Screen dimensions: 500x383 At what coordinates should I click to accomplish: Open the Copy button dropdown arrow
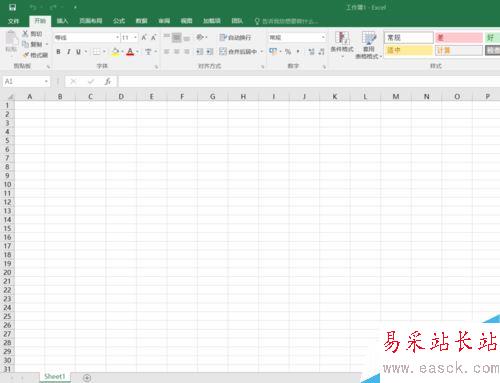tap(47, 44)
